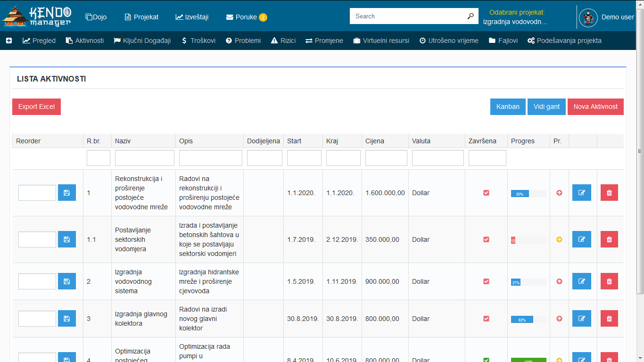Save reorder for the Izgradnja vodovodnog sistema row
The height and width of the screenshot is (362, 644).
click(x=66, y=281)
